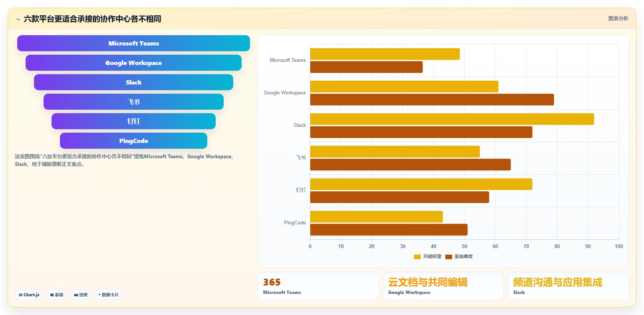
Task: Click the Google Workspace yellow bar
Action: point(404,86)
